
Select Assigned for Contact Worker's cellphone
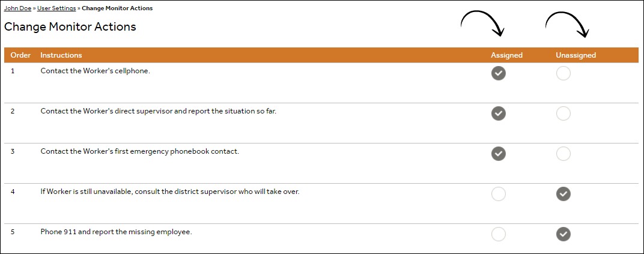tap(498, 73)
